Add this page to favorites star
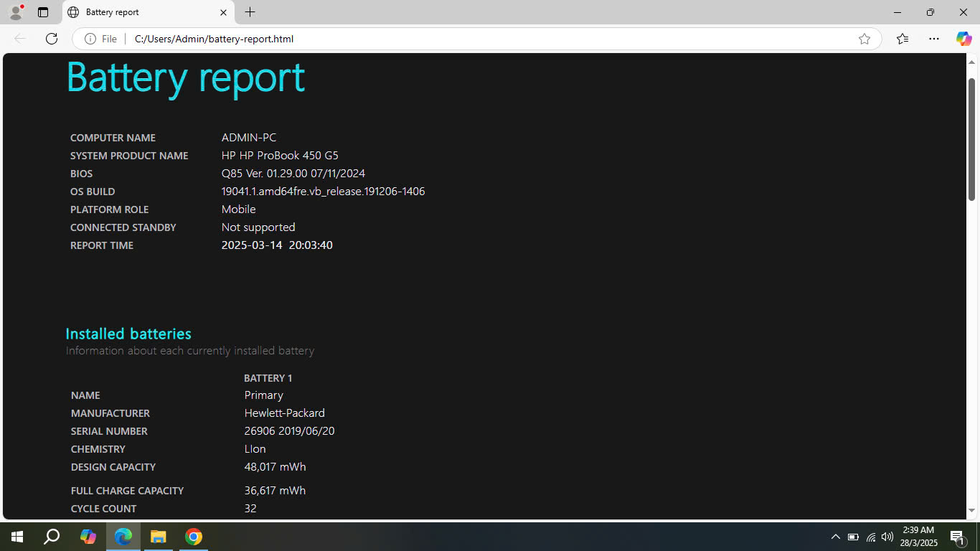 [864, 39]
